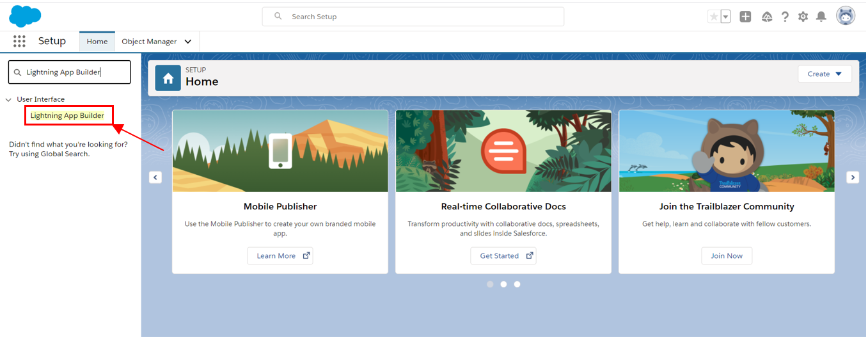Click the Search Setup field
Screen dimensions: 868x340
click(413, 17)
